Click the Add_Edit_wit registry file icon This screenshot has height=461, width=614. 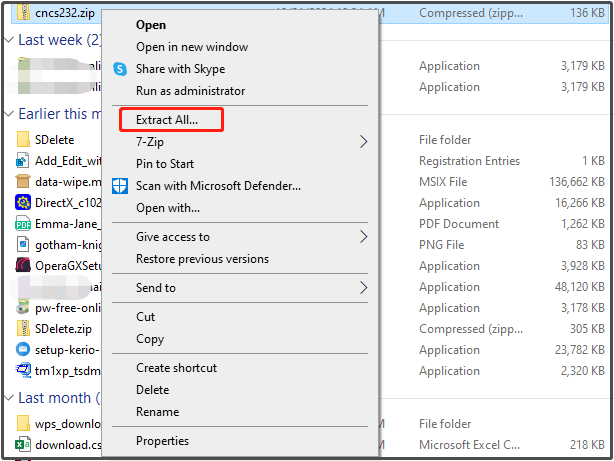23,161
